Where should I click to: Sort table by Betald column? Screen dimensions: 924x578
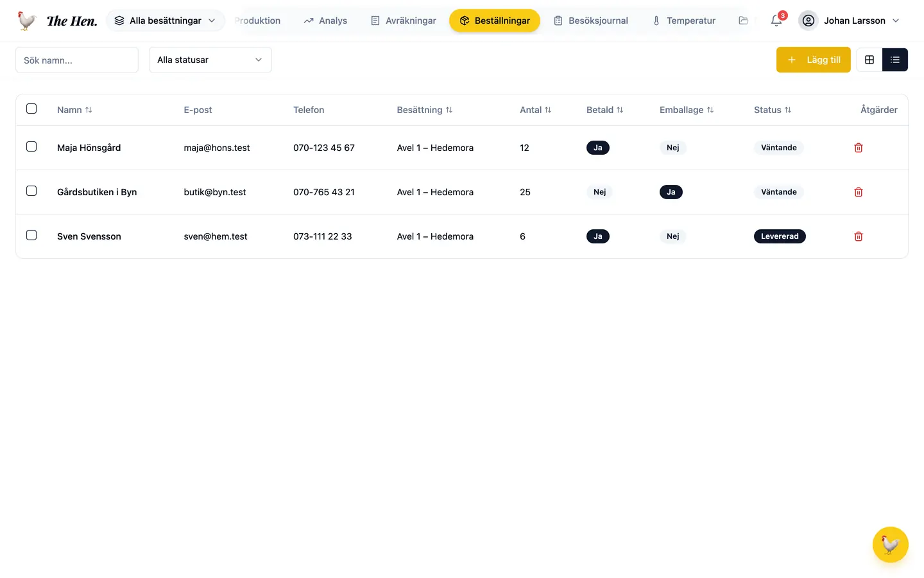pyautogui.click(x=605, y=110)
